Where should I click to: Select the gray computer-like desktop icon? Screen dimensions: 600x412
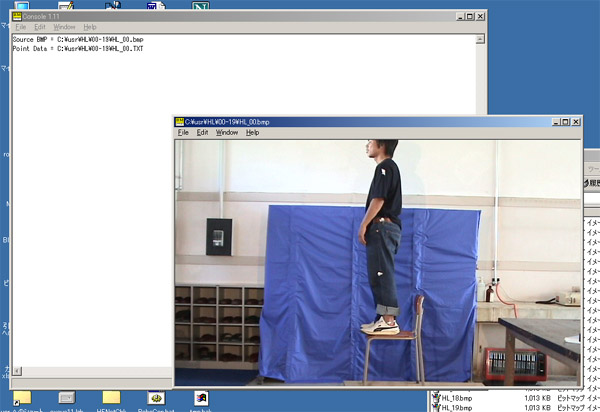click(67, 398)
